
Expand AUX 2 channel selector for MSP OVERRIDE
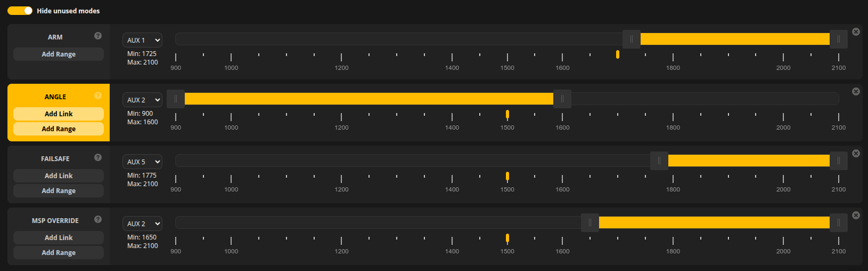[142, 224]
